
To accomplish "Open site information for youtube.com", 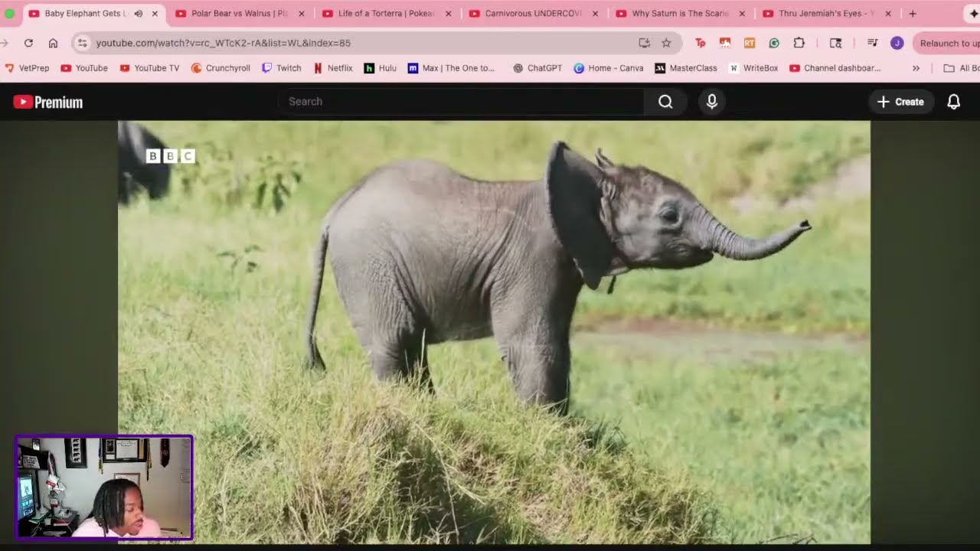I will tap(83, 44).
